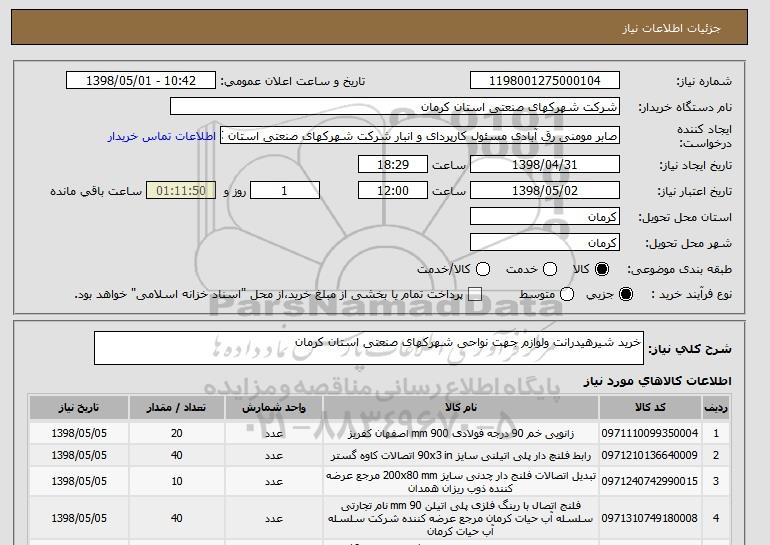Click the نام کالا column header

tap(461, 408)
